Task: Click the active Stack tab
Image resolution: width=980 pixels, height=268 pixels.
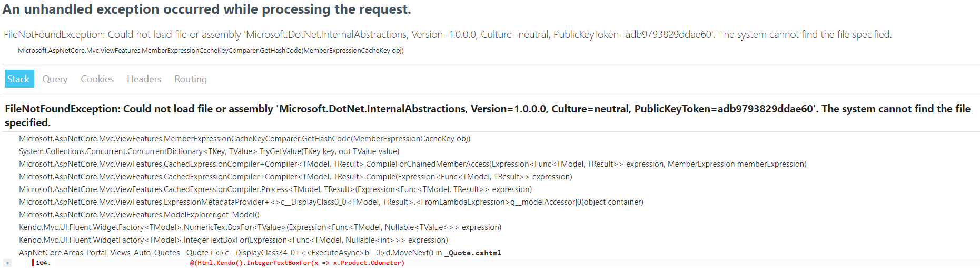Action: [18, 79]
